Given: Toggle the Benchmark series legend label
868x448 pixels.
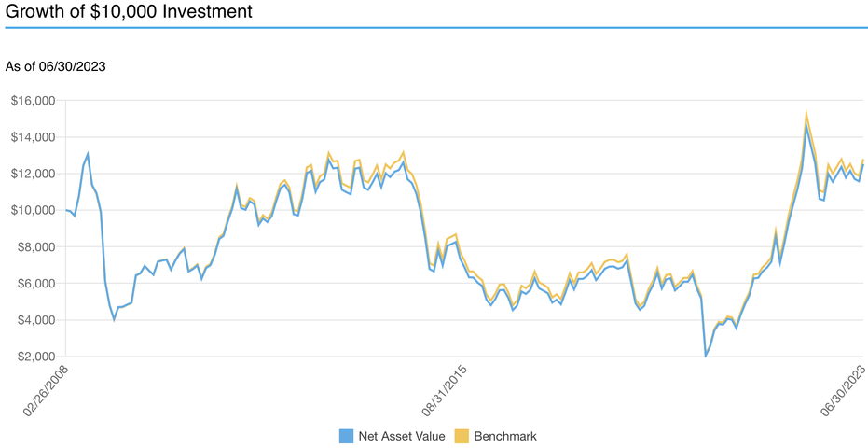Looking at the screenshot, I should (x=504, y=436).
